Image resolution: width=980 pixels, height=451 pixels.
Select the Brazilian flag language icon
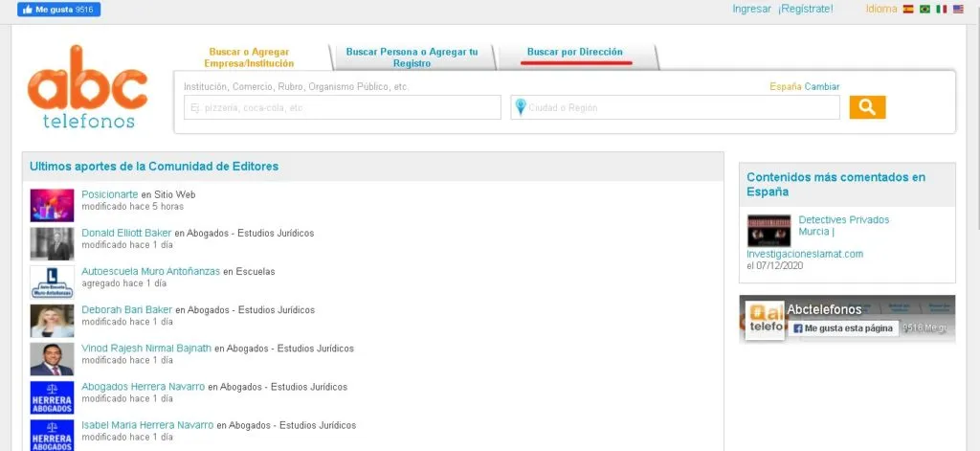tap(924, 9)
